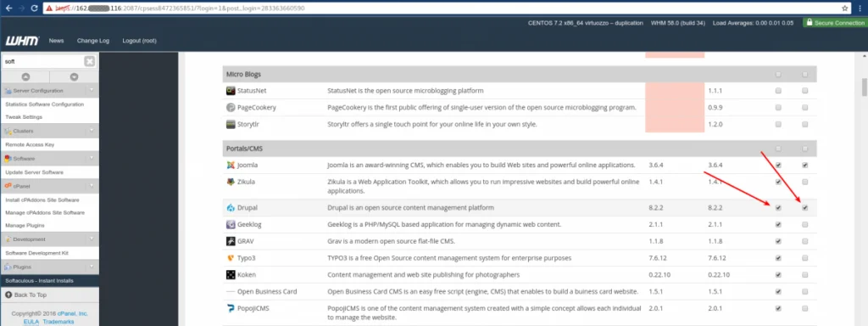Viewport: 868px width, 326px height.
Task: Click the Joomla app icon
Action: tap(231, 166)
